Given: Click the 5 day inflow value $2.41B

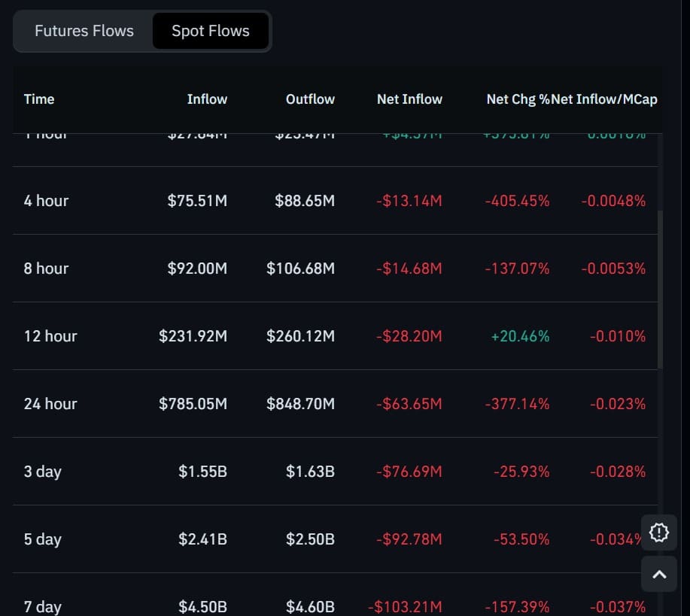Looking at the screenshot, I should [202, 539].
